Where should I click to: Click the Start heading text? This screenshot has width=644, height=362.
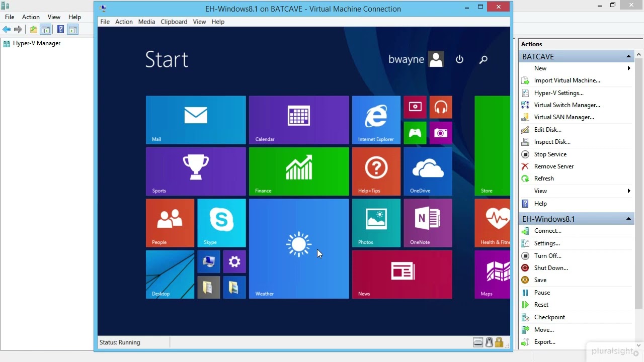(x=167, y=59)
